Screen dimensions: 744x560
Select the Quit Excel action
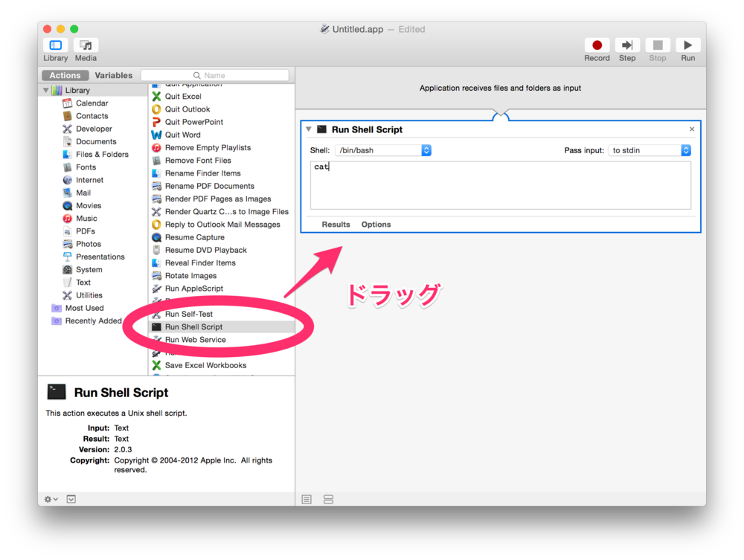[183, 96]
